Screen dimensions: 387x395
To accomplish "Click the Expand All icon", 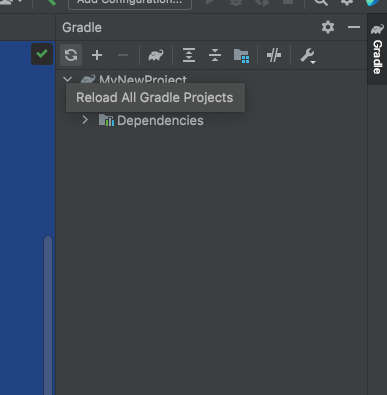I will point(189,55).
